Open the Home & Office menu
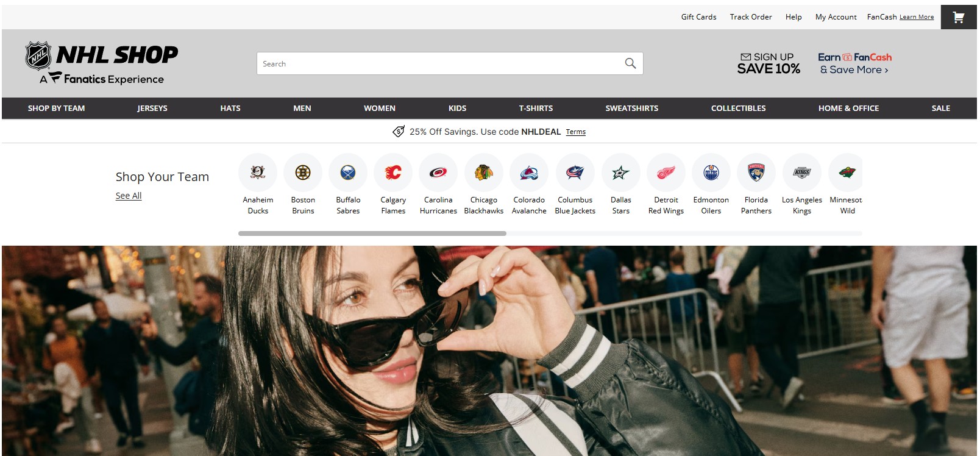 point(848,108)
